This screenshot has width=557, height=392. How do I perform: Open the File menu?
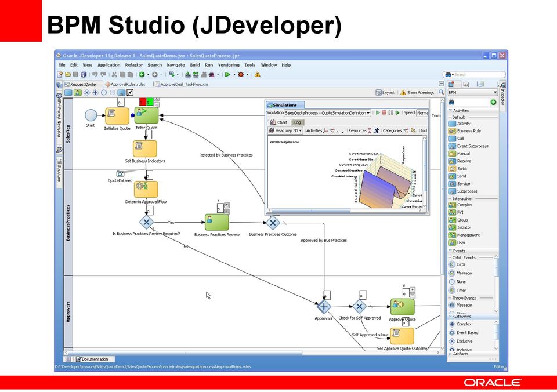coord(62,65)
